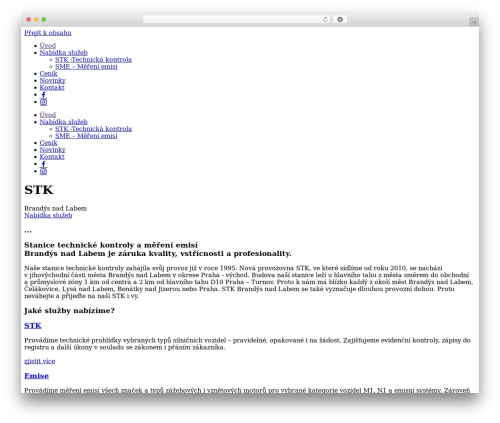Reload the page with the refresh icon
The image size is (500, 423).
[x=325, y=19]
